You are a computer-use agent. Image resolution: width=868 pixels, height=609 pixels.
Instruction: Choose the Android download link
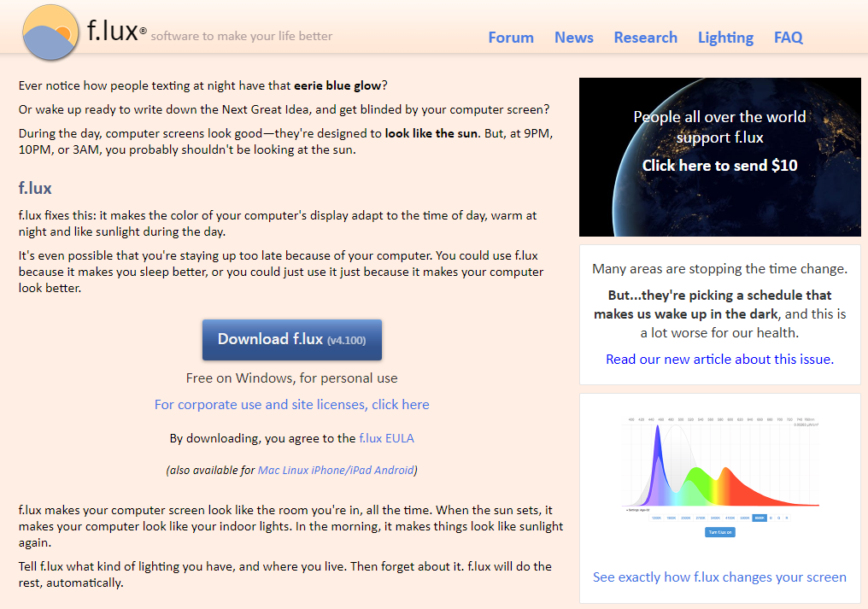click(x=394, y=470)
